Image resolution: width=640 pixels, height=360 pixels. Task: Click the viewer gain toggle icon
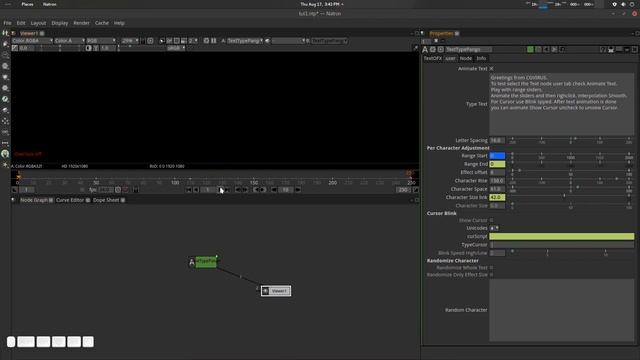[15, 48]
